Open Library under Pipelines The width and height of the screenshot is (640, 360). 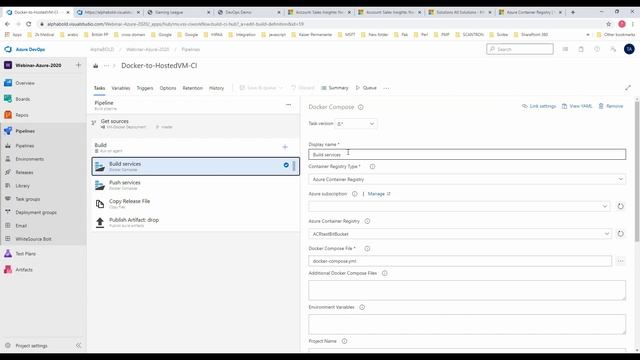click(x=22, y=186)
